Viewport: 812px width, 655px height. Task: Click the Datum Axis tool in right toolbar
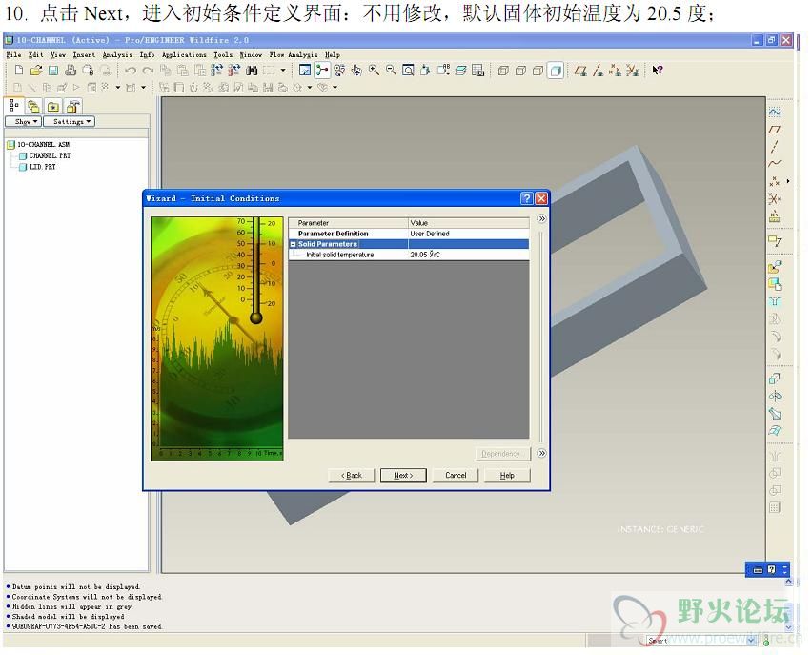tap(774, 147)
